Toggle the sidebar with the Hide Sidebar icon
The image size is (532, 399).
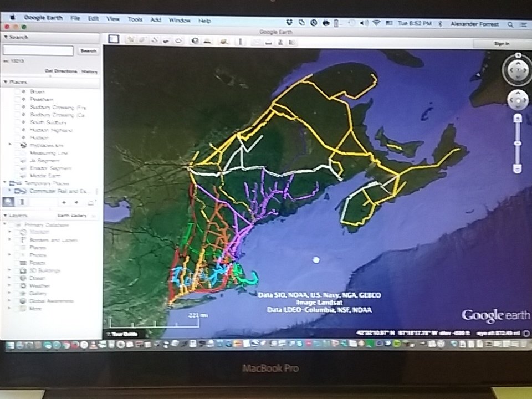tap(114, 39)
